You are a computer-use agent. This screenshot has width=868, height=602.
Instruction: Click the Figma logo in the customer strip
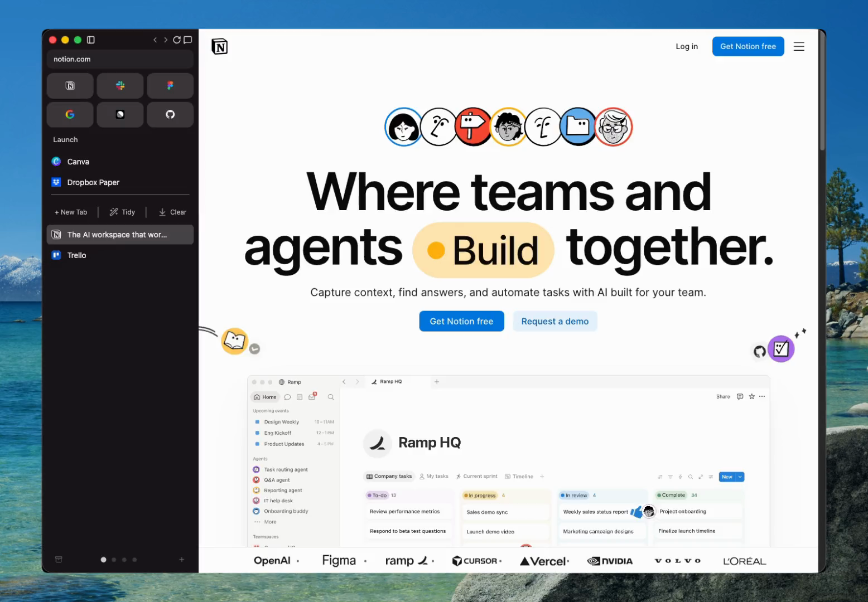339,561
